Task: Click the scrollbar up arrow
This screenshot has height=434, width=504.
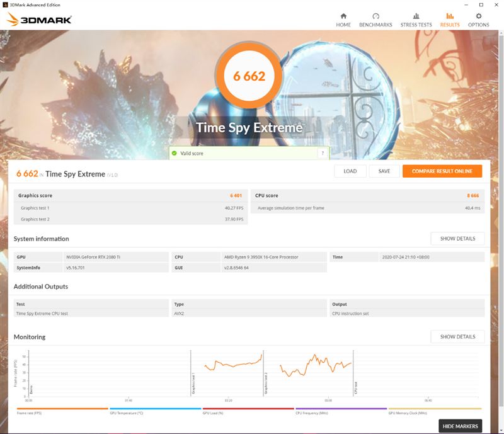Action: pyautogui.click(x=501, y=33)
